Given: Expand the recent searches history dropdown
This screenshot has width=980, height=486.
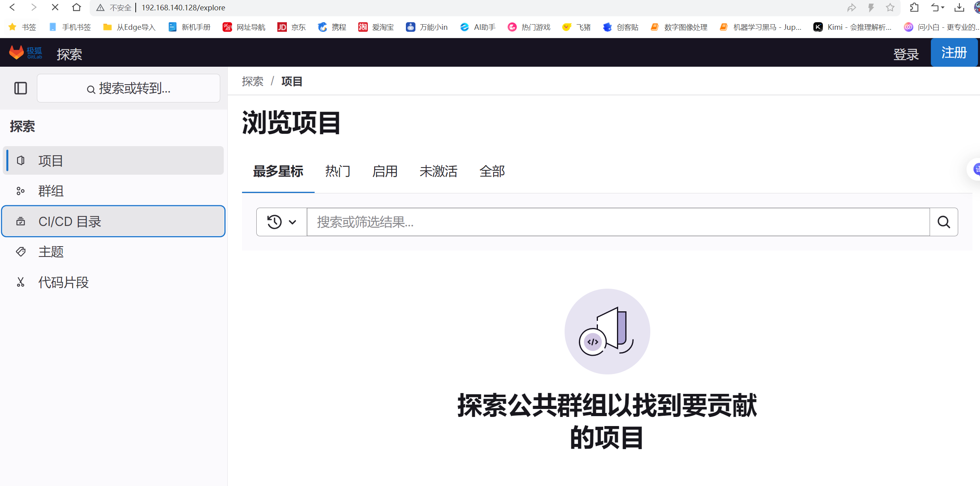Looking at the screenshot, I should point(282,222).
